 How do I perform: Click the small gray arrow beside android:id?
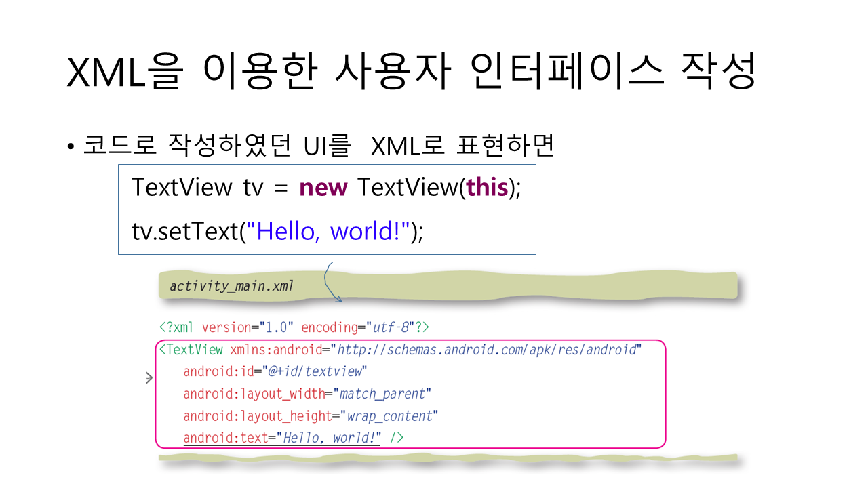(149, 378)
